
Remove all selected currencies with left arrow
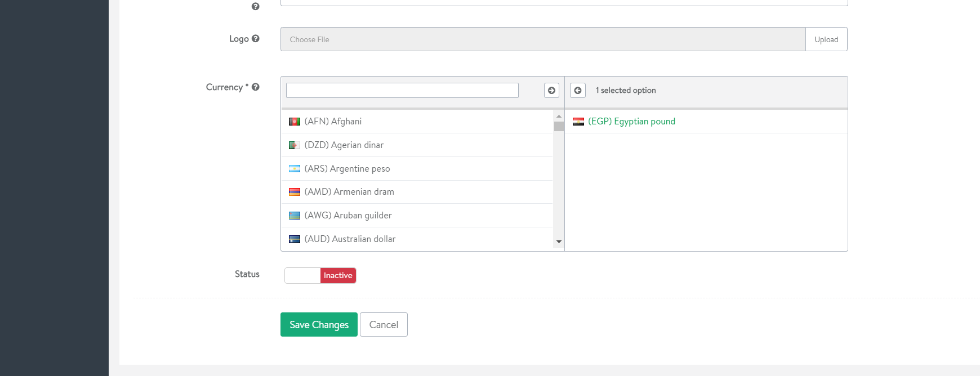[x=578, y=90]
